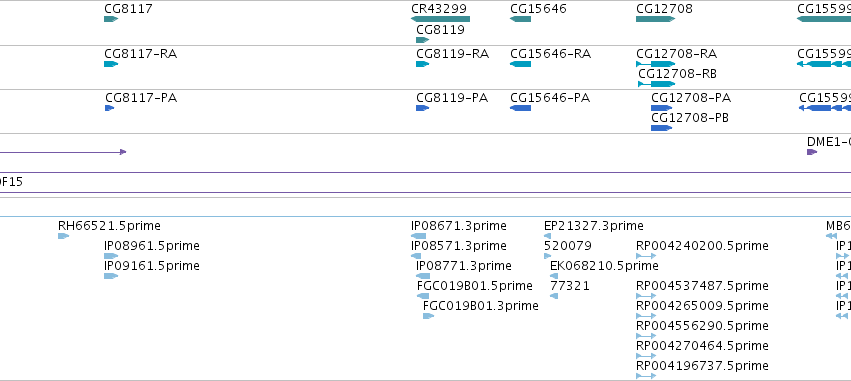Select the CG12708-RB transcript glyph

click(x=656, y=84)
